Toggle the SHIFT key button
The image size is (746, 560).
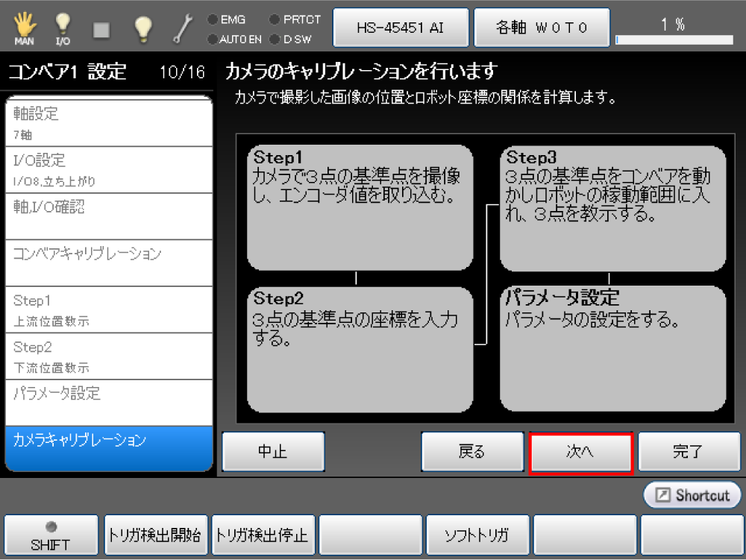[51, 535]
